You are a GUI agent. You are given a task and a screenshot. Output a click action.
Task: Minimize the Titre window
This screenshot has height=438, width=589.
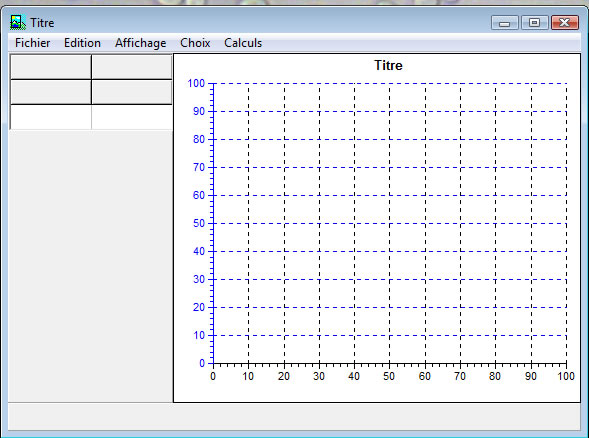(504, 23)
